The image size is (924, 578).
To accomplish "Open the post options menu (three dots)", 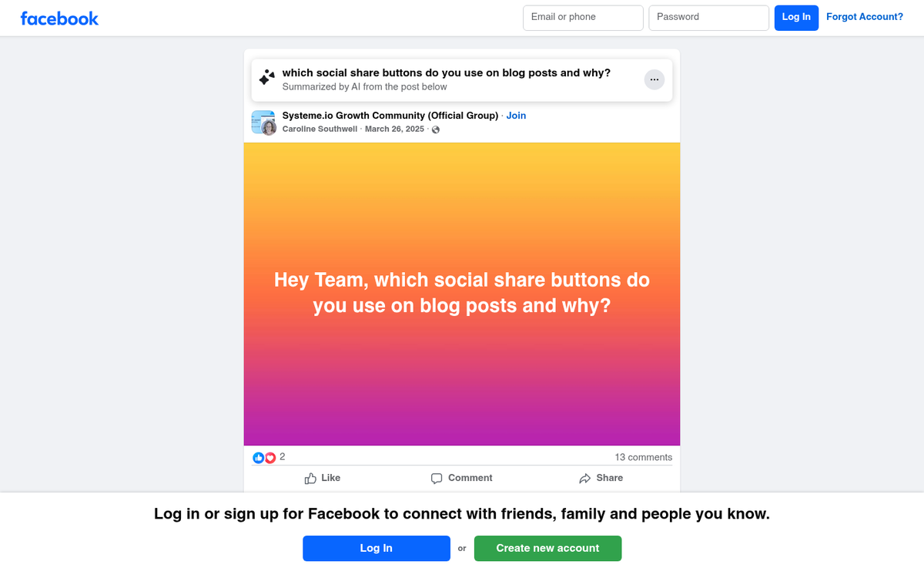I will pos(654,79).
